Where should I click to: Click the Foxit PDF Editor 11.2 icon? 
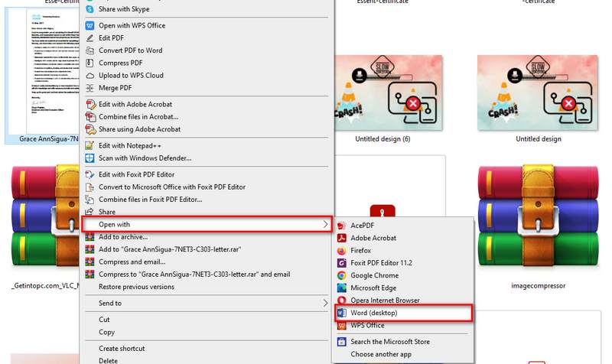pyautogui.click(x=341, y=263)
